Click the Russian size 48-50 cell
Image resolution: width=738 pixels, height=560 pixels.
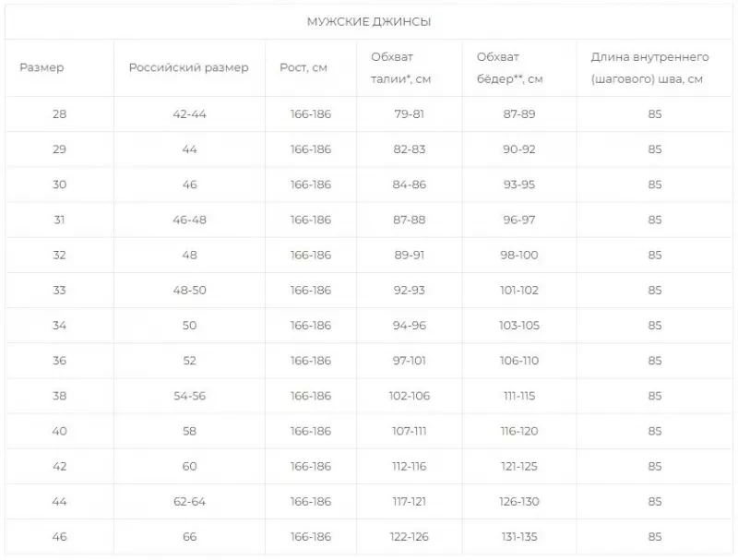click(189, 290)
